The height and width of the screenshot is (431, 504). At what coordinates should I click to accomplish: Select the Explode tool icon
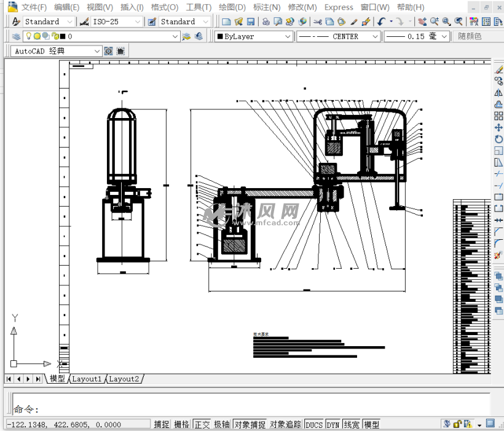498,255
